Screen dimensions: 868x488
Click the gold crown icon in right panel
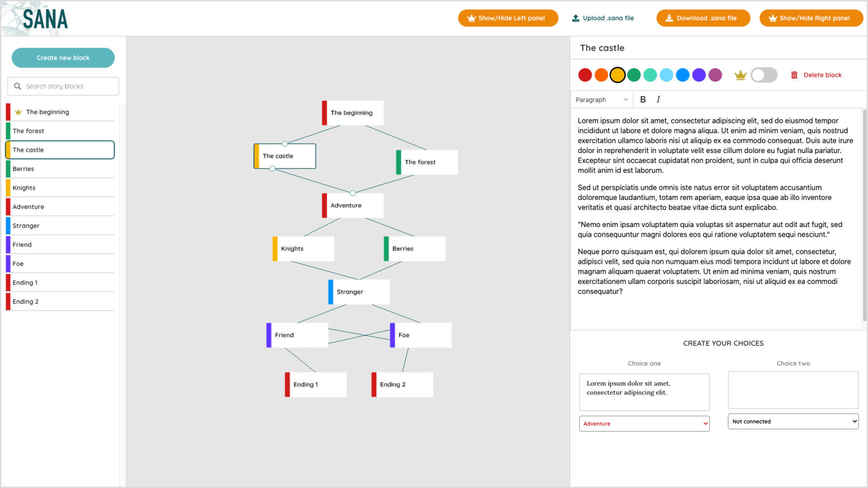click(740, 75)
